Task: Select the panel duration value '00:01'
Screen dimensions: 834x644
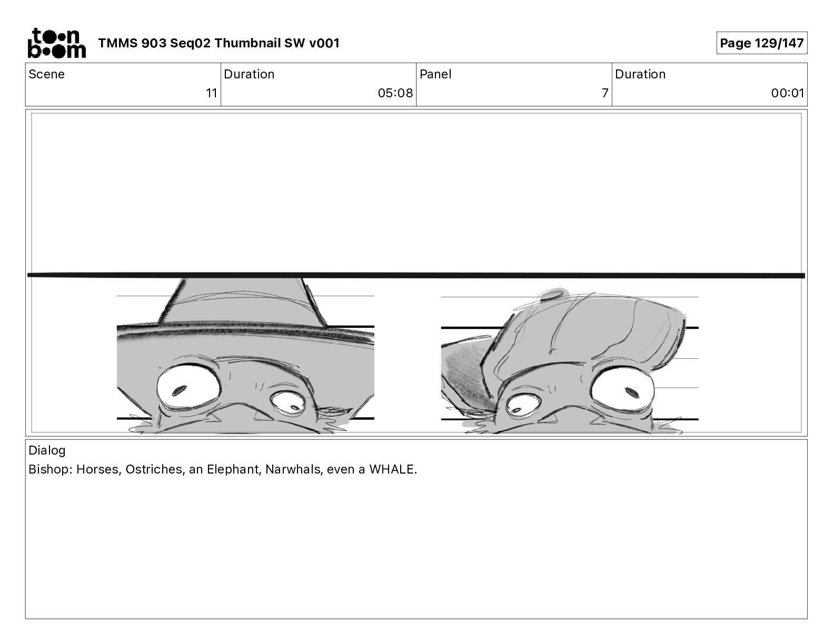Action: tap(788, 93)
